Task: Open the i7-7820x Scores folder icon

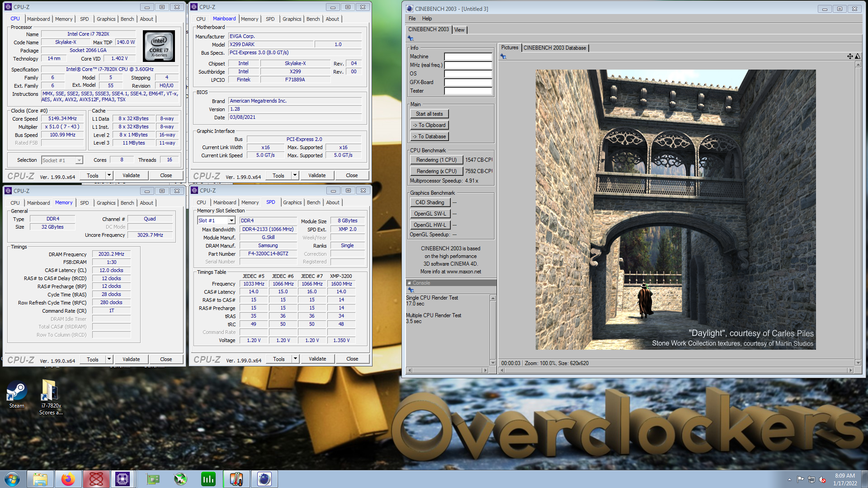Action: pyautogui.click(x=51, y=397)
